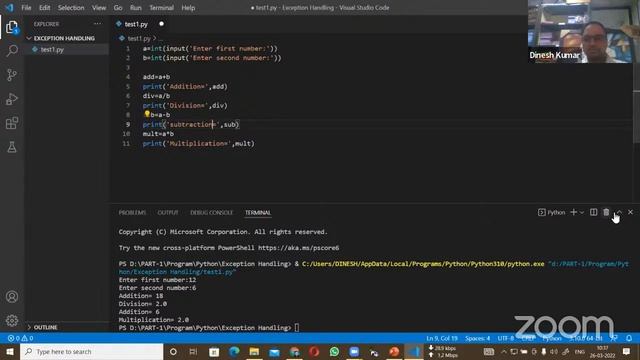This screenshot has height=360, width=640.
Task: Open the Run menu
Action: pos(136,8)
